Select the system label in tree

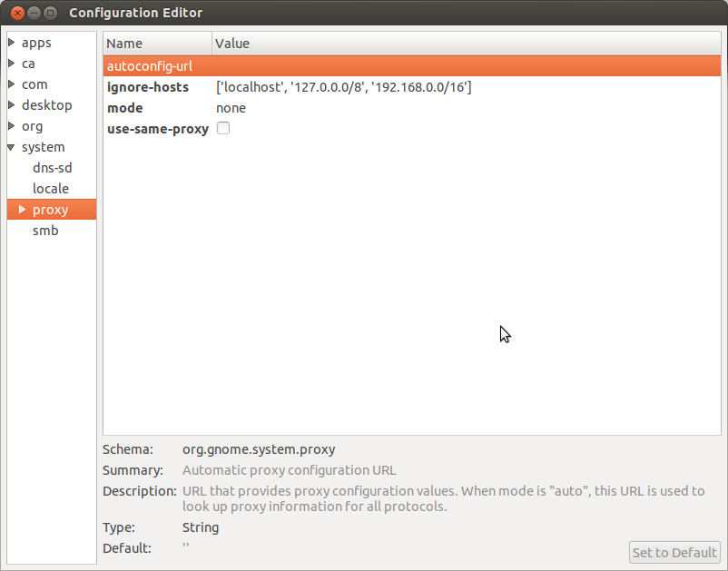44,147
